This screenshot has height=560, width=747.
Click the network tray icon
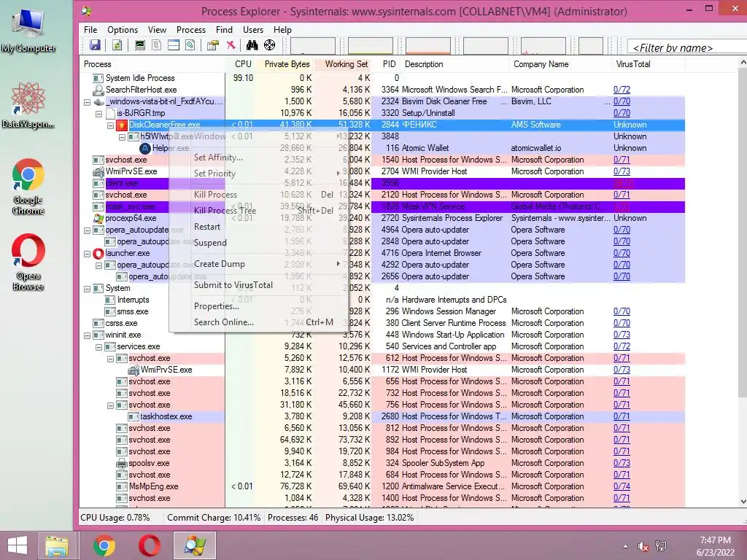[x=661, y=546]
